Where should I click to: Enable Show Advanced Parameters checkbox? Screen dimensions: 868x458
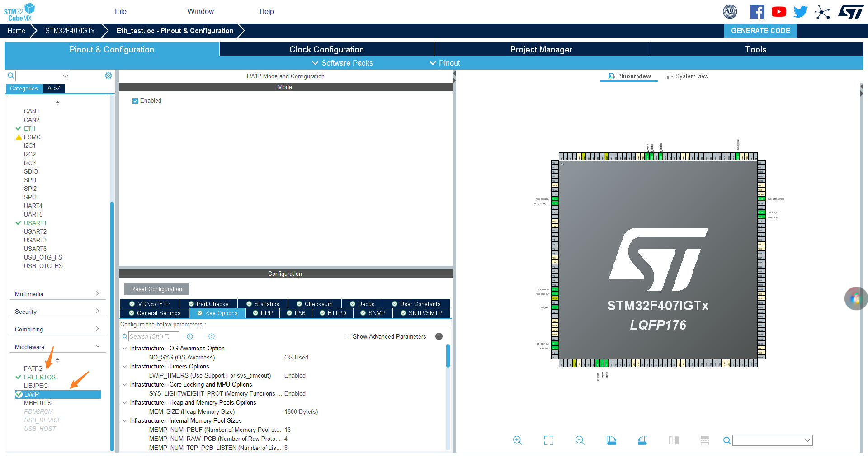[x=348, y=336]
